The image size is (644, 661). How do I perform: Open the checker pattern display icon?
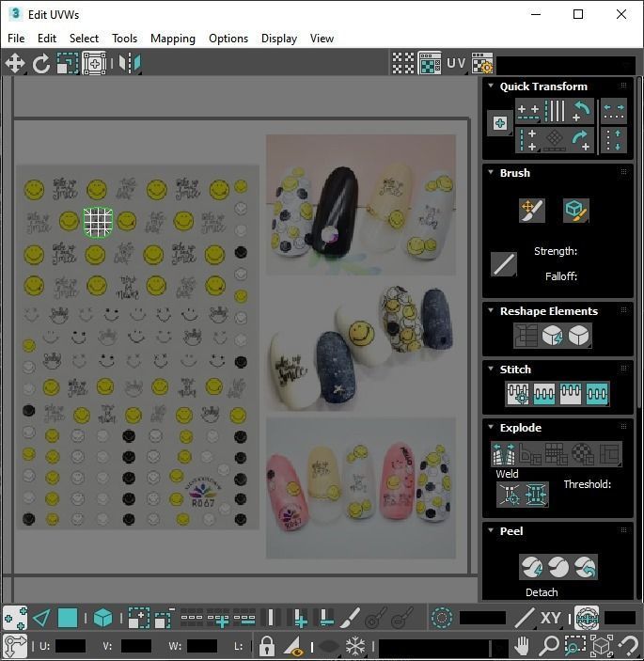tap(403, 64)
